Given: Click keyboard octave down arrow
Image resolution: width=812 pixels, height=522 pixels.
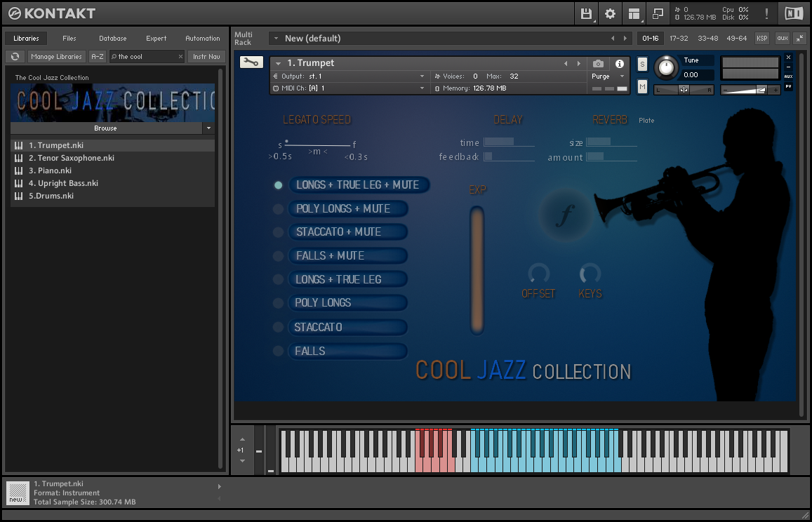Looking at the screenshot, I should click(242, 461).
